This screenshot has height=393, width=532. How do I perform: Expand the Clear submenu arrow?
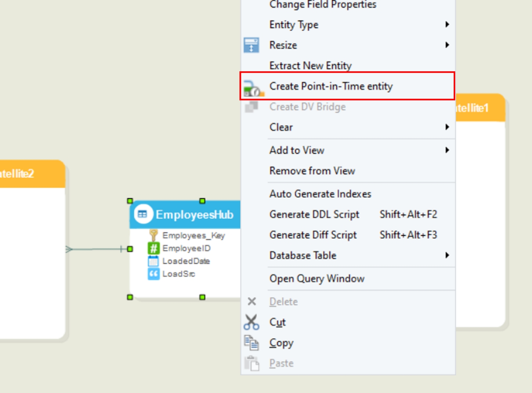447,127
